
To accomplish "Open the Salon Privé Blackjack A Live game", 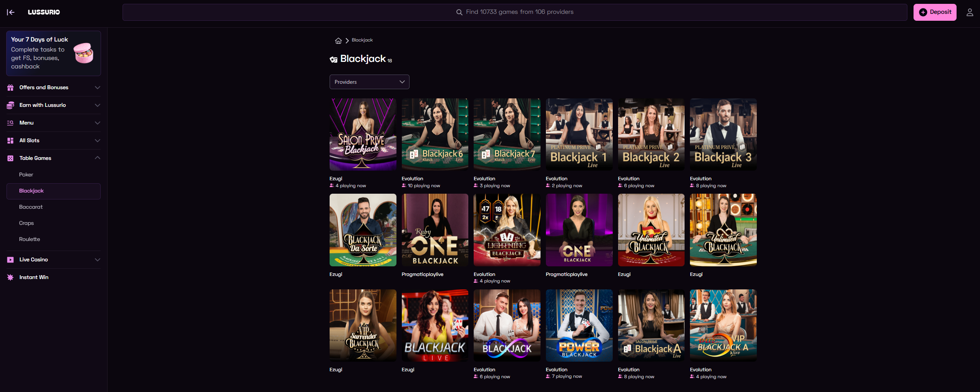I will [651, 326].
